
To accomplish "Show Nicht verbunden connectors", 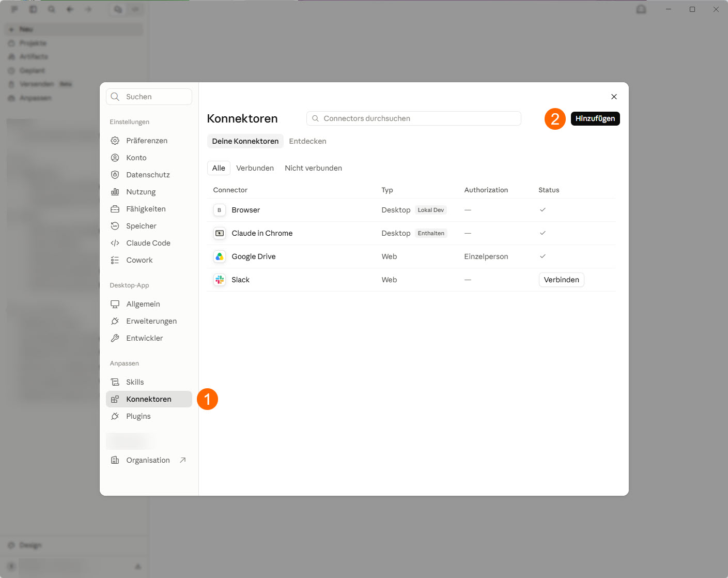I will (313, 168).
